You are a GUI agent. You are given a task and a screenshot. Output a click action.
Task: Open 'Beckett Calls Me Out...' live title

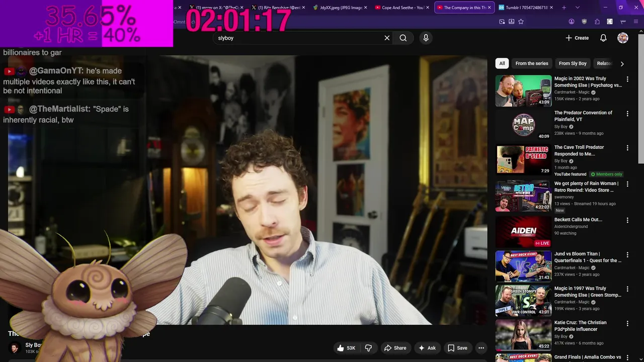[578, 220]
